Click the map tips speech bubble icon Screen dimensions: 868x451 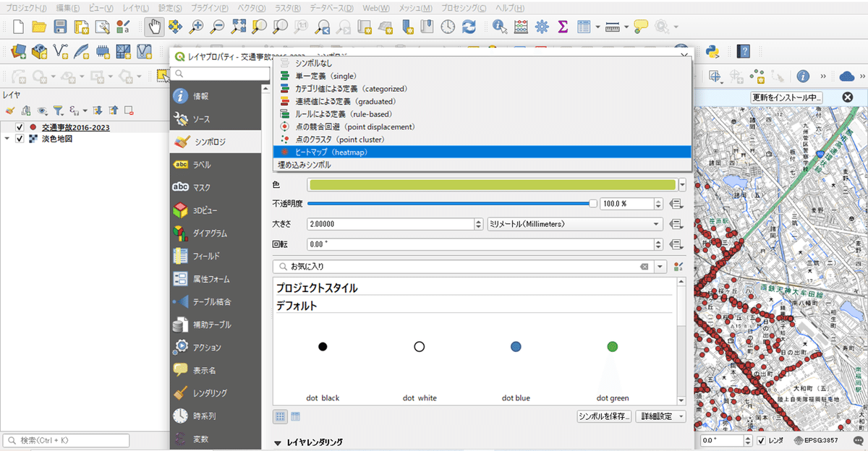[x=640, y=27]
